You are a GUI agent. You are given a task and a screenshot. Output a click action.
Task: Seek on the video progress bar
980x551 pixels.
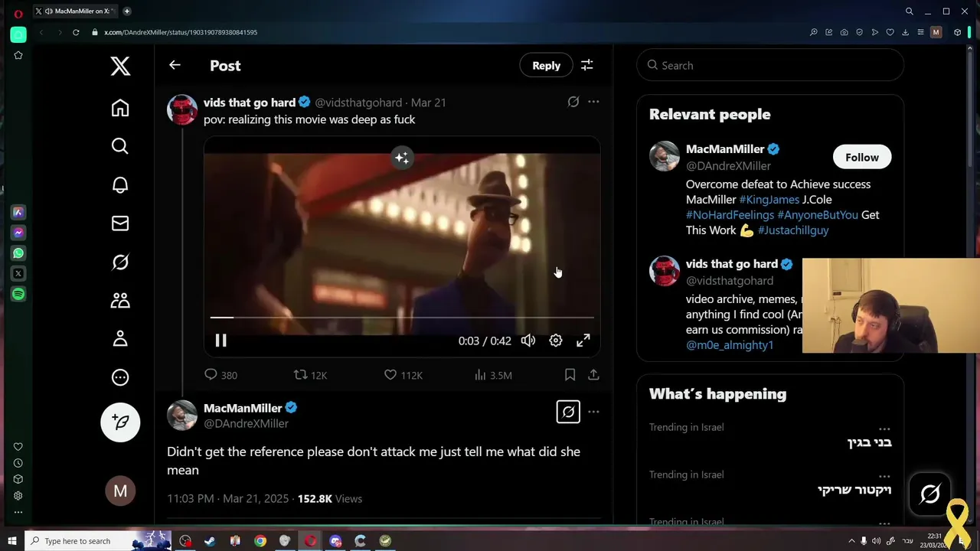(402, 317)
